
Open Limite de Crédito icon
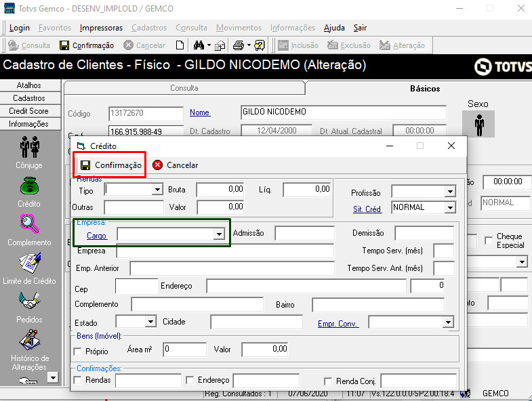pos(30,263)
